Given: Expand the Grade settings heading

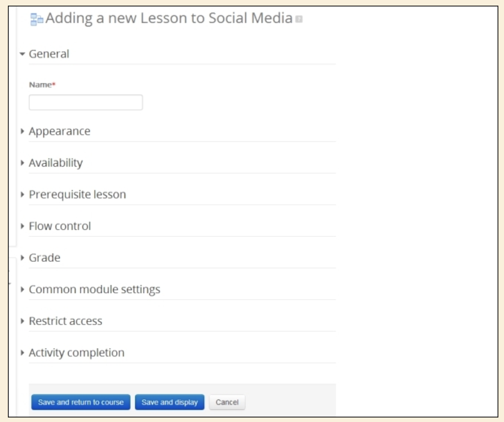Looking at the screenshot, I should tap(45, 257).
